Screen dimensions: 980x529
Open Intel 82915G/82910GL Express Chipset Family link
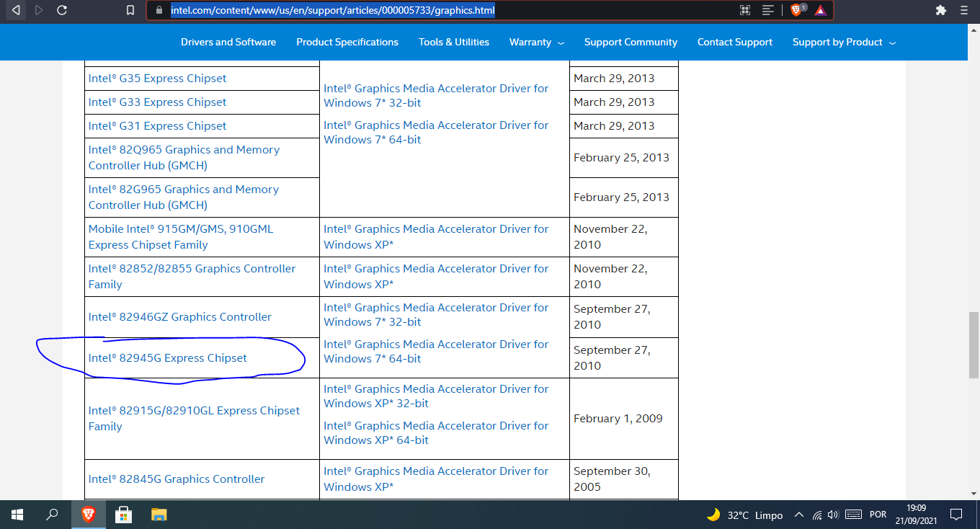194,419
